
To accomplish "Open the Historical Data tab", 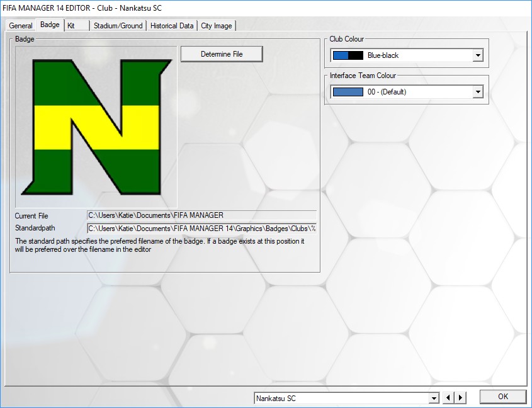I will 172,26.
